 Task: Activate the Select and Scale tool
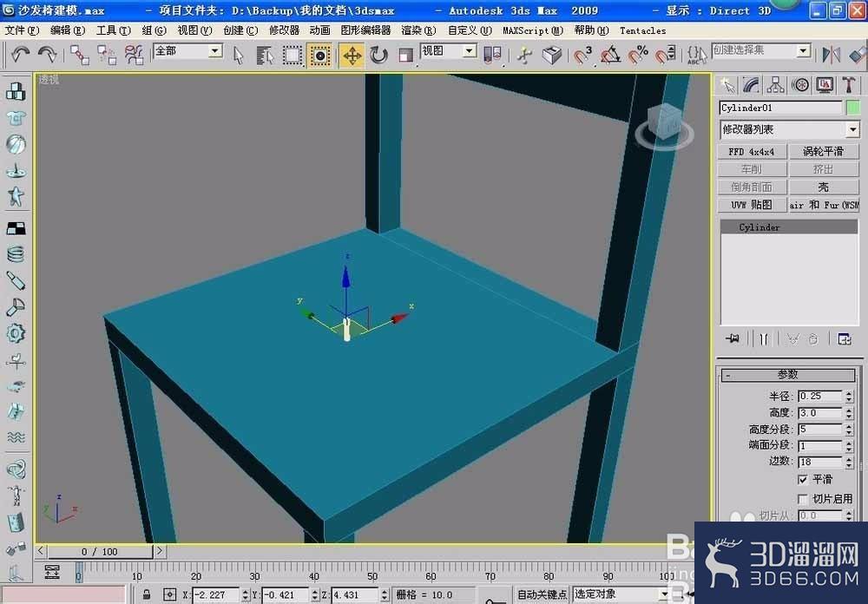pyautogui.click(x=406, y=56)
